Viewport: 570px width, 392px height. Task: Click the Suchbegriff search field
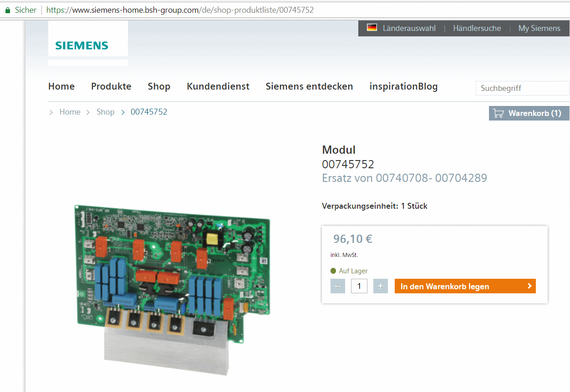[x=522, y=88]
